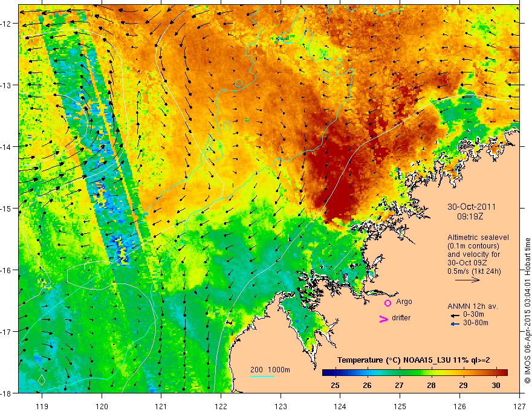
Task: Click the 200 1000m depth label
Action: pyautogui.click(x=270, y=370)
